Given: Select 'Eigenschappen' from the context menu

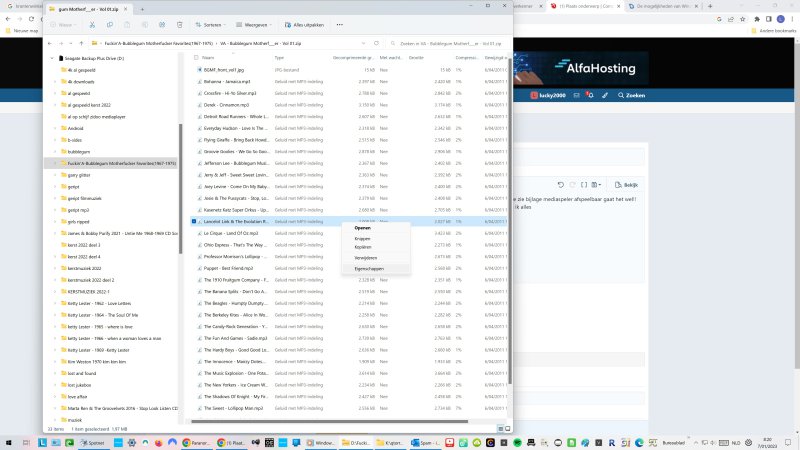Looking at the screenshot, I should tap(368, 268).
